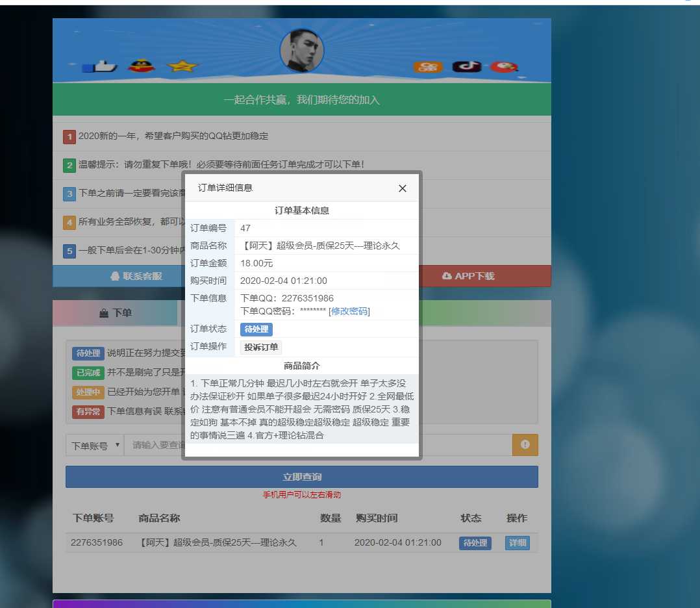Click number badge 4 in notices
Image resolution: width=700 pixels, height=608 pixels.
pos(69,222)
